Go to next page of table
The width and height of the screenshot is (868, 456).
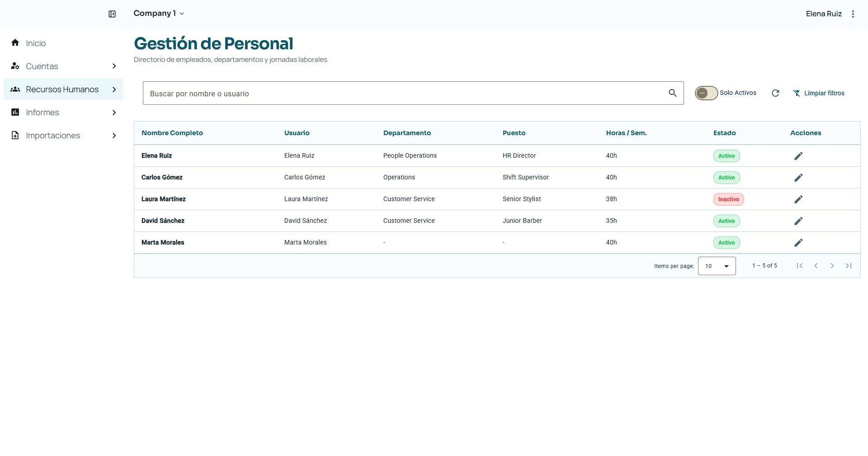(x=832, y=266)
